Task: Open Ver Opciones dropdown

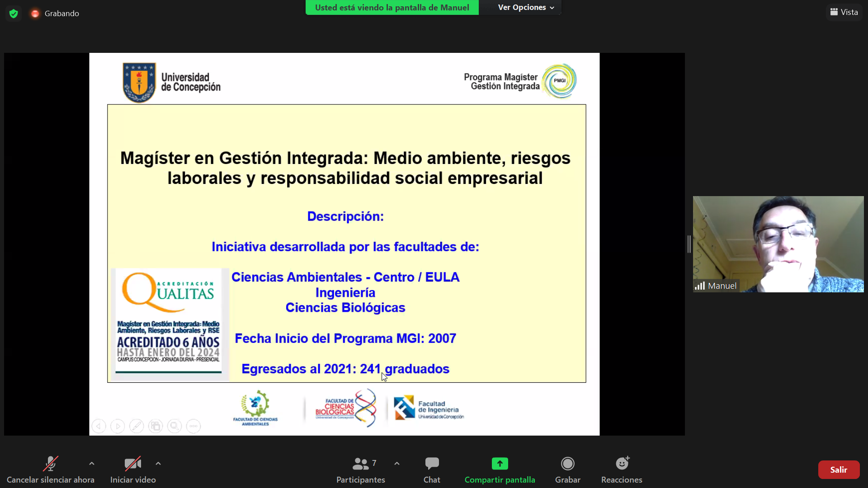Action: click(x=526, y=7)
